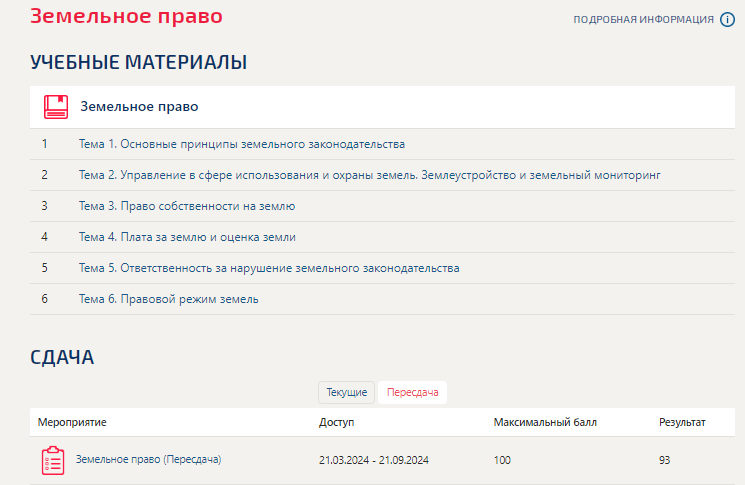The height and width of the screenshot is (485, 745).
Task: Click the Доступ column header
Action: coord(336,422)
